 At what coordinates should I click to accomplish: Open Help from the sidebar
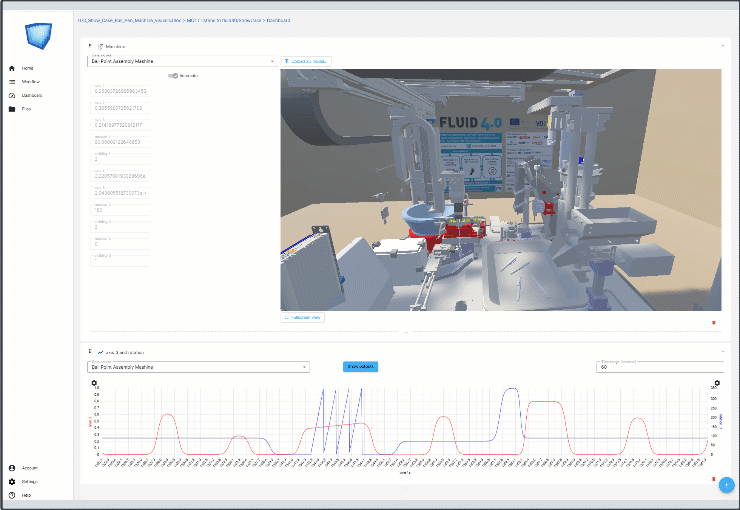(12, 495)
